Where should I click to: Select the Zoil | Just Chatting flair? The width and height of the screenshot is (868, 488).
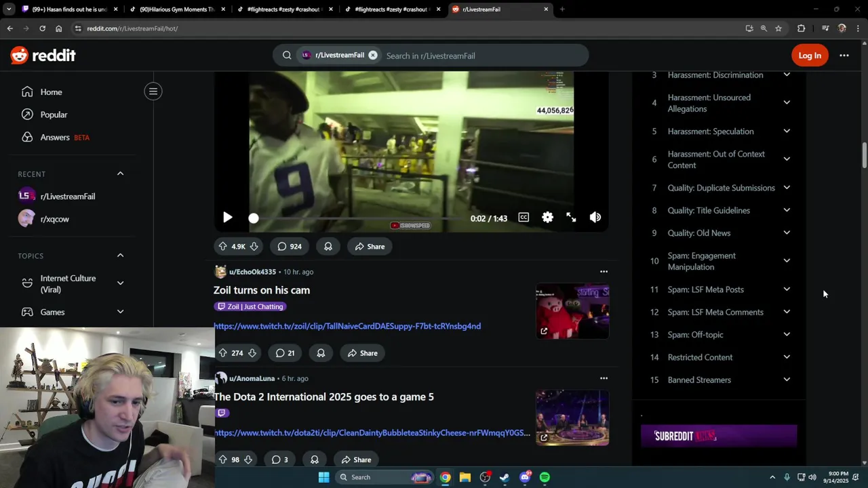click(250, 306)
